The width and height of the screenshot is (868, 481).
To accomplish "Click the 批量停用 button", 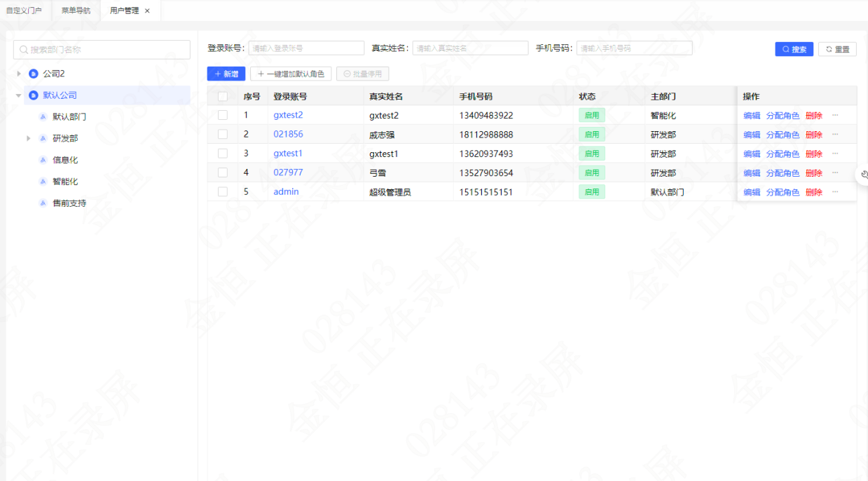I will click(x=362, y=74).
